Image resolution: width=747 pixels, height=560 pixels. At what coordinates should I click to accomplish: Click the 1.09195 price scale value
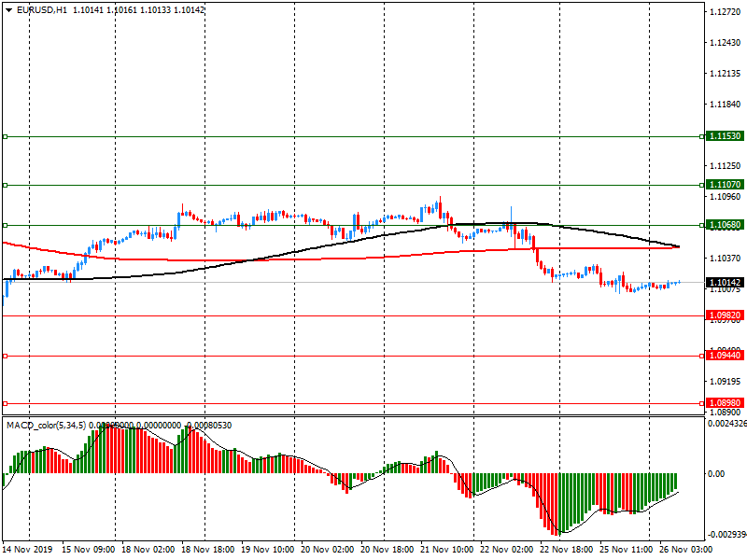[x=726, y=382]
